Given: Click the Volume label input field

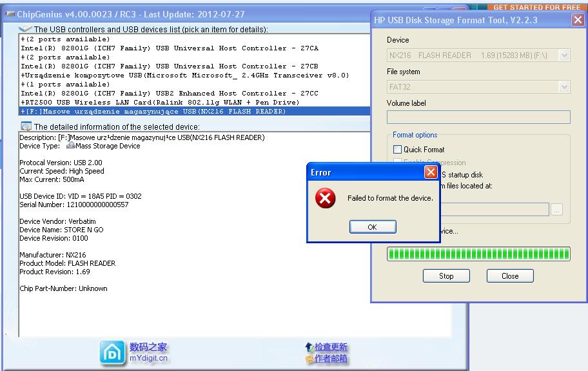Looking at the screenshot, I should (x=478, y=117).
